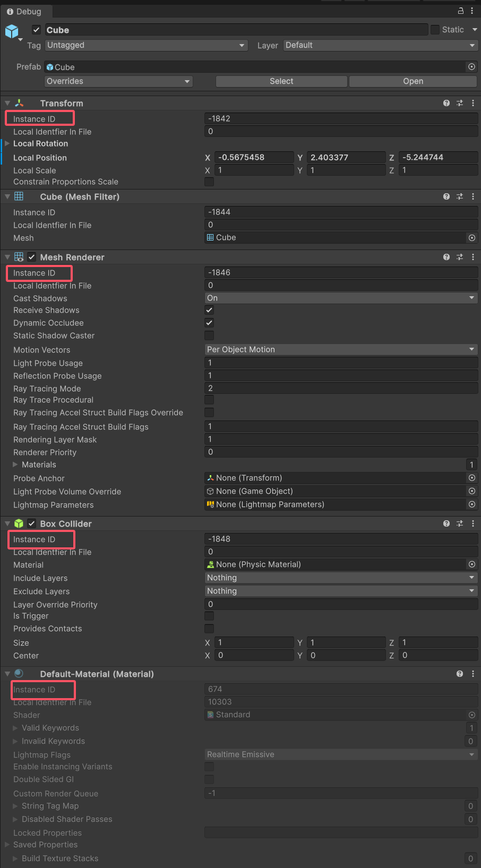
Task: Click the Local Position X input field
Action: pos(254,157)
